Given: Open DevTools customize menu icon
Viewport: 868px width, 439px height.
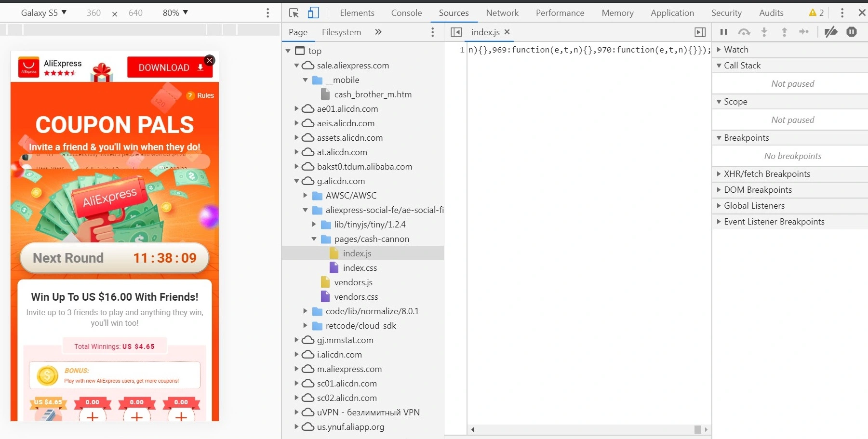Looking at the screenshot, I should (842, 13).
